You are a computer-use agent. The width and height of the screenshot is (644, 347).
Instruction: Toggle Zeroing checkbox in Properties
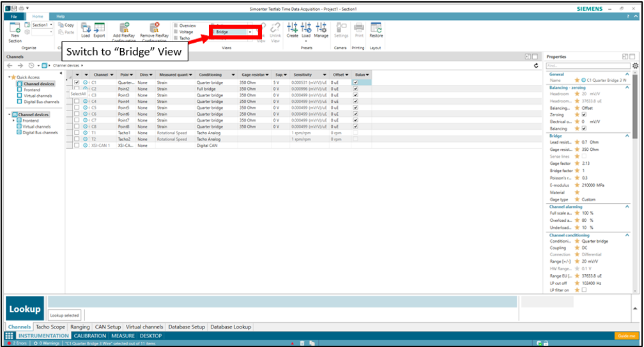[584, 114]
